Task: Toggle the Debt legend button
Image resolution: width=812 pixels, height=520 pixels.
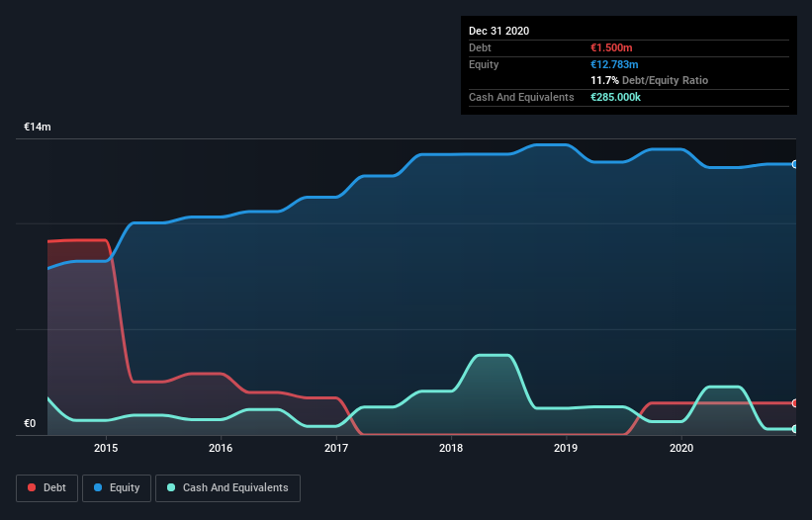Action: 46,488
